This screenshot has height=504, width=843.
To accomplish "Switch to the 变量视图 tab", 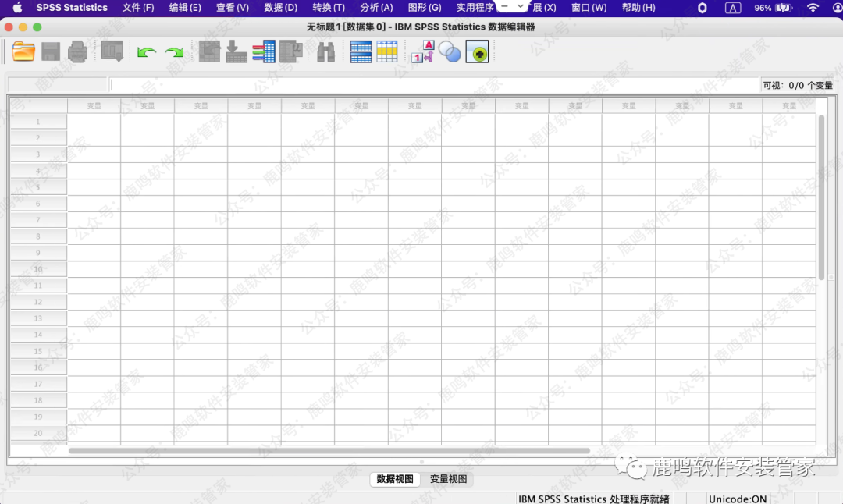I will point(448,479).
